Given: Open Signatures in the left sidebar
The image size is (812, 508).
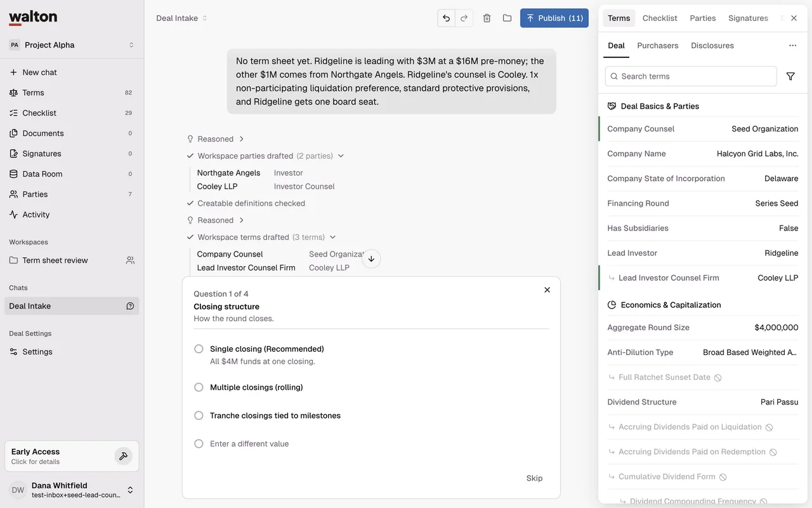Looking at the screenshot, I should coord(72,154).
